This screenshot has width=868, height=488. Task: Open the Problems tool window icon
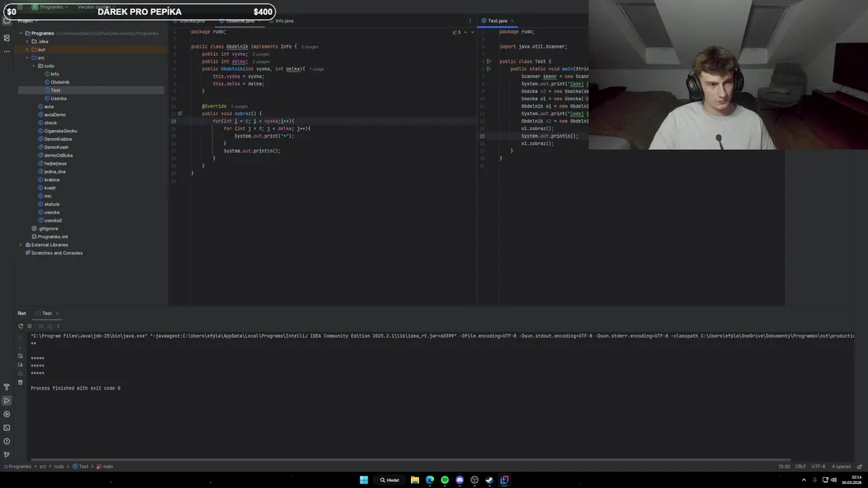click(x=7, y=441)
